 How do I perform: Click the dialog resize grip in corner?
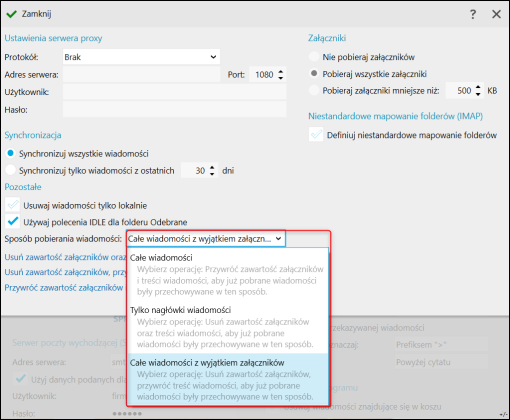(x=504, y=414)
